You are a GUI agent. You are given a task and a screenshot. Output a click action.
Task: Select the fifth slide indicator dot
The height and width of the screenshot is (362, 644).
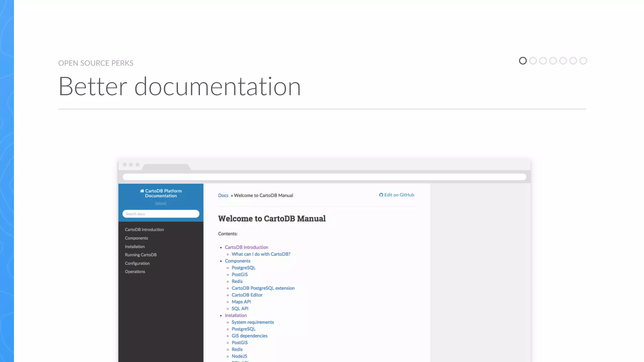pos(563,61)
